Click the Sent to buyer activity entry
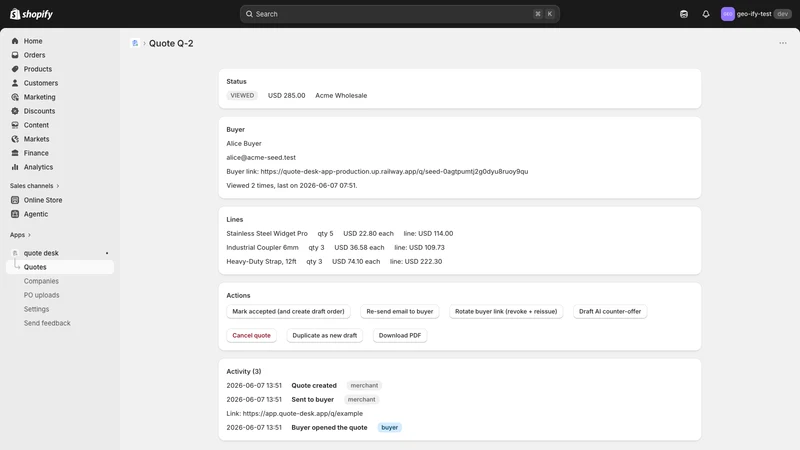The image size is (800, 450). click(312, 399)
